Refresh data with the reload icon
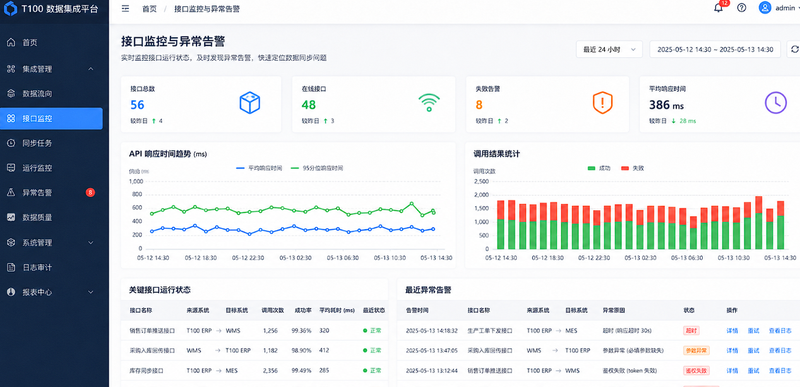Screen dimensions: 800x387 pyautogui.click(x=794, y=49)
